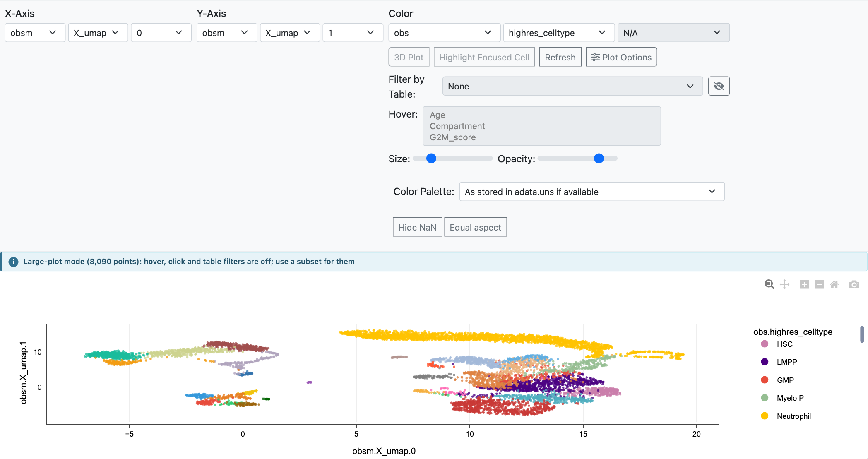Activate the pan tool in plot toolbar
The width and height of the screenshot is (868, 459).
(784, 284)
